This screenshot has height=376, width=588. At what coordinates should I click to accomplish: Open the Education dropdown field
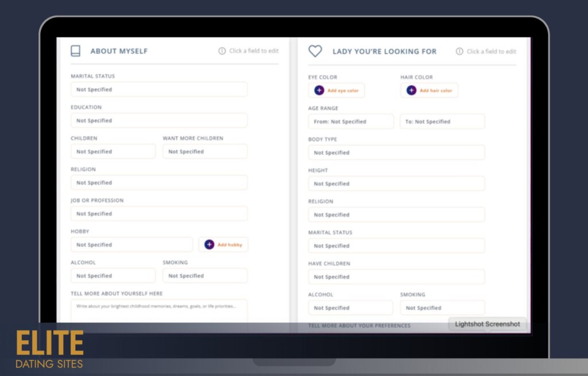tap(159, 121)
